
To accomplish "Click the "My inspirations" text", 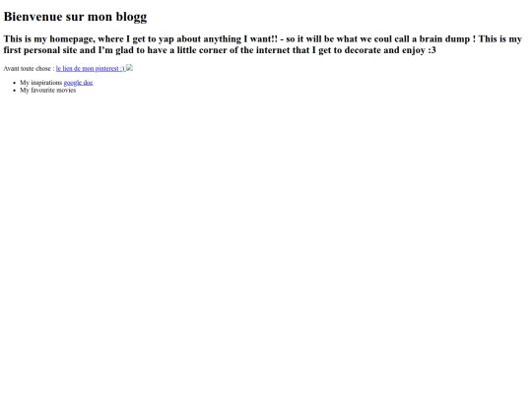I will click(41, 83).
